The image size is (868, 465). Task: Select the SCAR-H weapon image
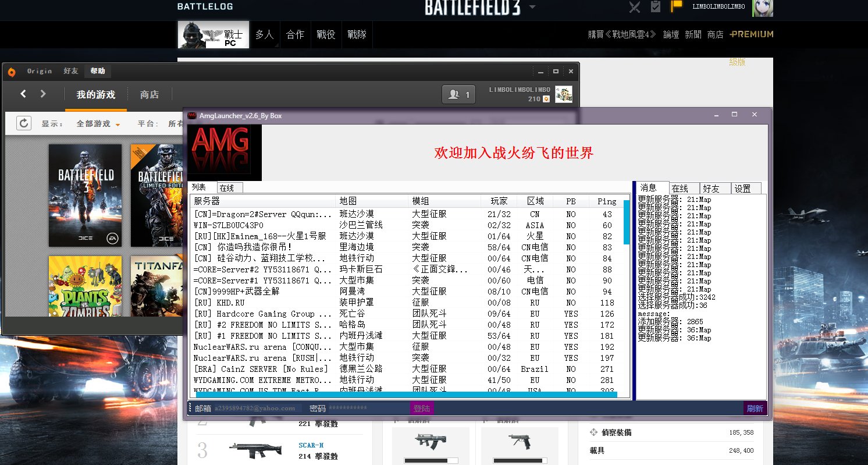pyautogui.click(x=254, y=449)
